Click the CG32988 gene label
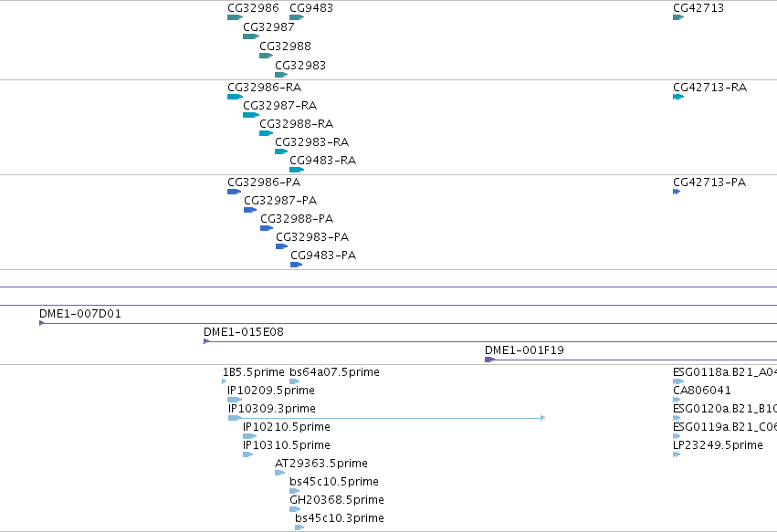The height and width of the screenshot is (532, 777). [x=285, y=46]
